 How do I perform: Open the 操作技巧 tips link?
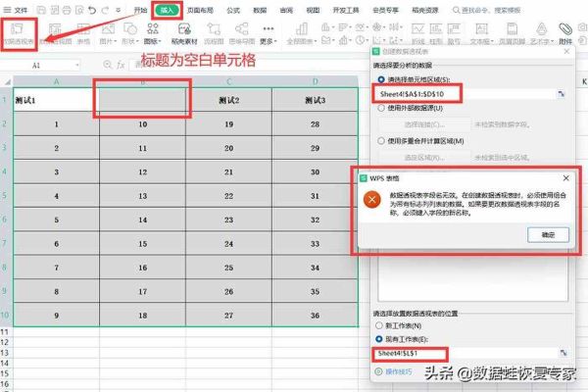399,371
